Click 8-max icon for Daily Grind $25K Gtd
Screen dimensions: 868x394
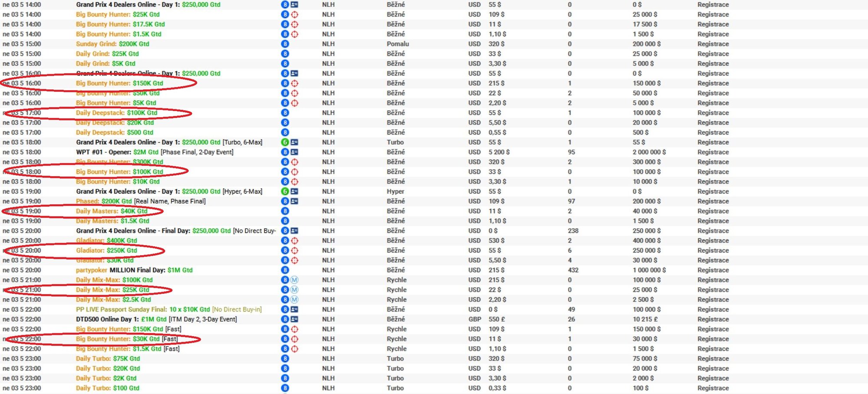click(285, 54)
